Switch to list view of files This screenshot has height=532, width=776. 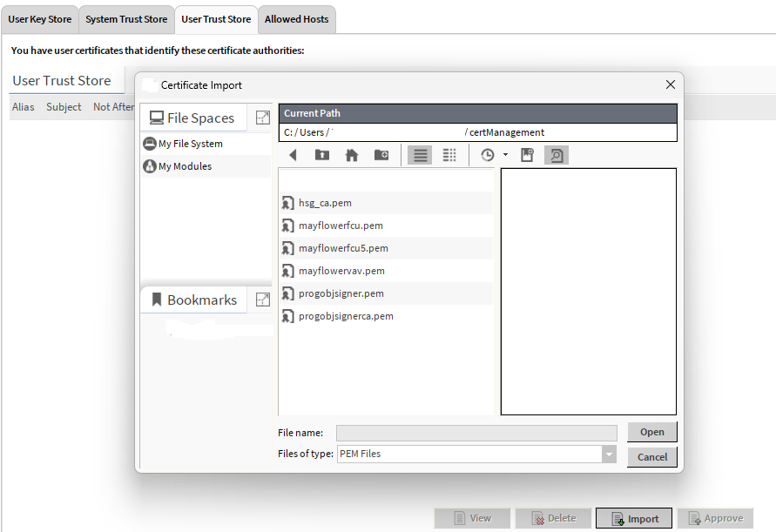[420, 155]
